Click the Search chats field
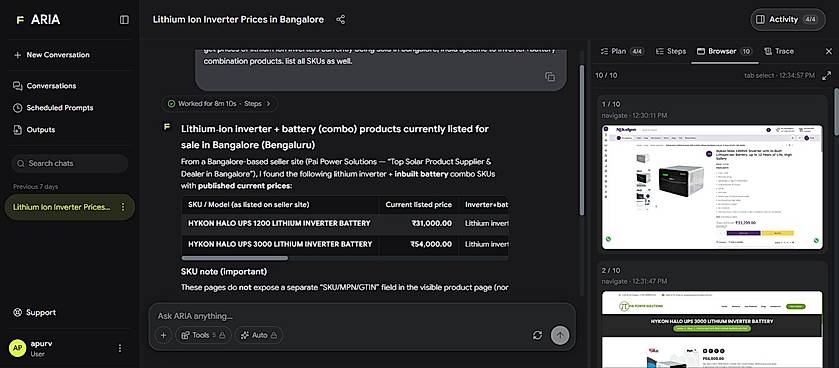Image resolution: width=839 pixels, height=368 pixels. (x=70, y=163)
